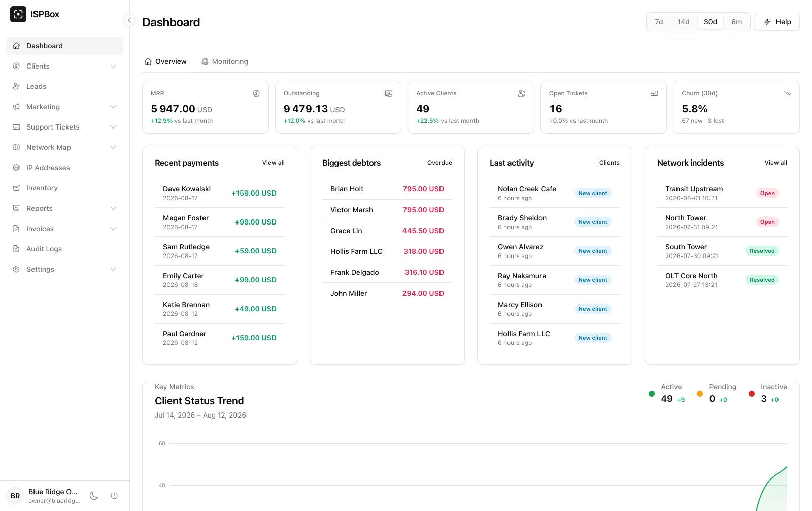View all network incidents
Screen dimensions: 812x511
[x=776, y=163]
